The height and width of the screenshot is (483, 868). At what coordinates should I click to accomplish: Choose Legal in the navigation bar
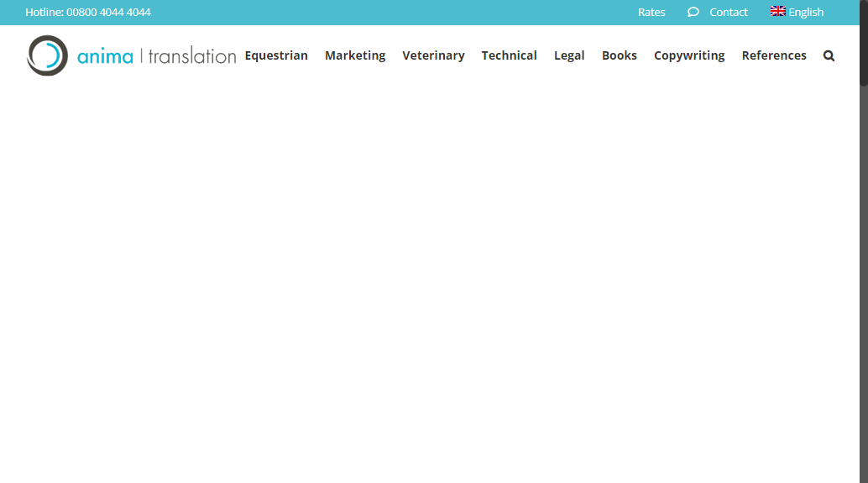569,55
